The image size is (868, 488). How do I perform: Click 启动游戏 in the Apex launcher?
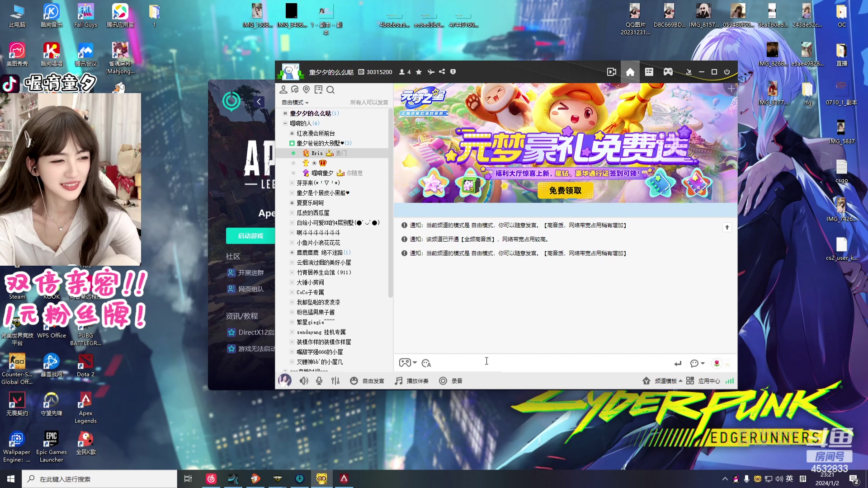[250, 236]
